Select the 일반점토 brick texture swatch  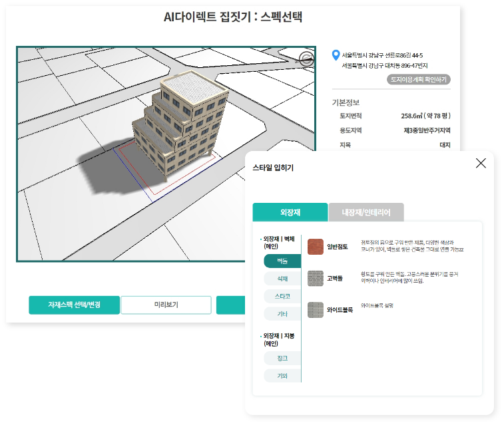coord(316,247)
